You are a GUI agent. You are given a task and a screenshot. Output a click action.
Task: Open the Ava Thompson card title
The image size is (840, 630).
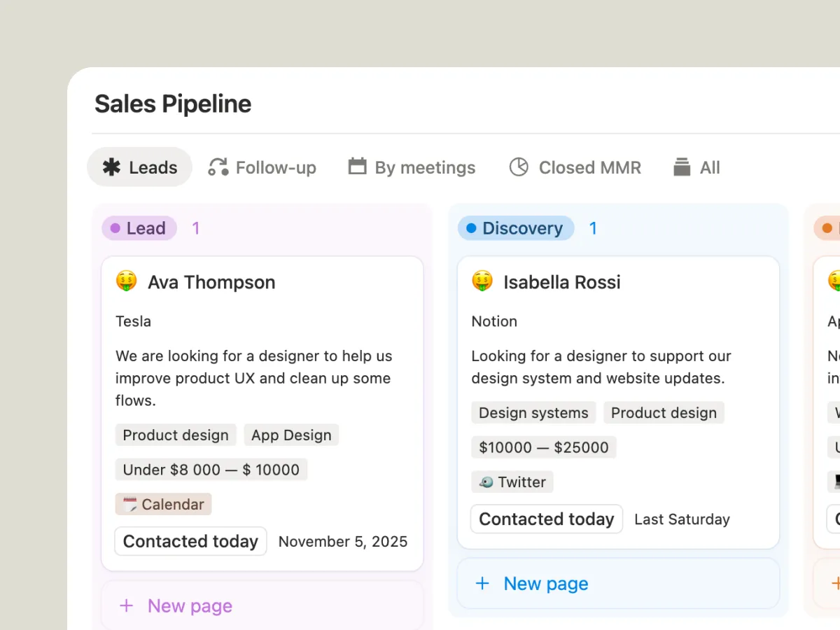(211, 282)
